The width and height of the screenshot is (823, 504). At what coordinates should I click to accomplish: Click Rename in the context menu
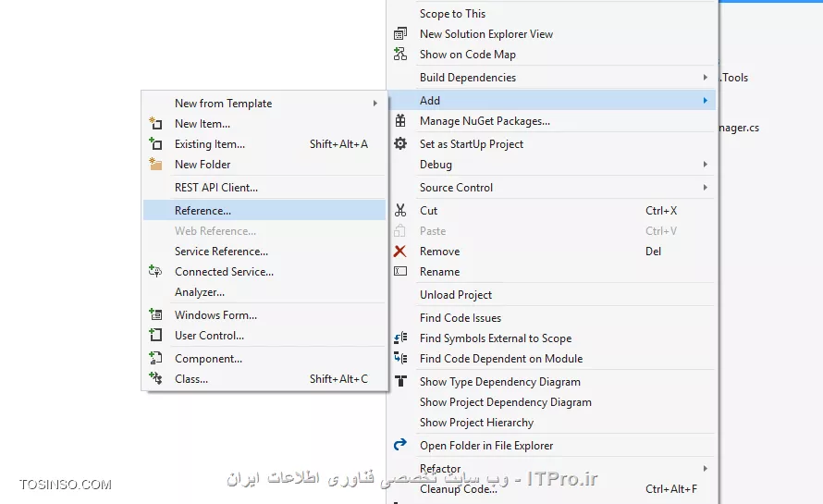[439, 272]
